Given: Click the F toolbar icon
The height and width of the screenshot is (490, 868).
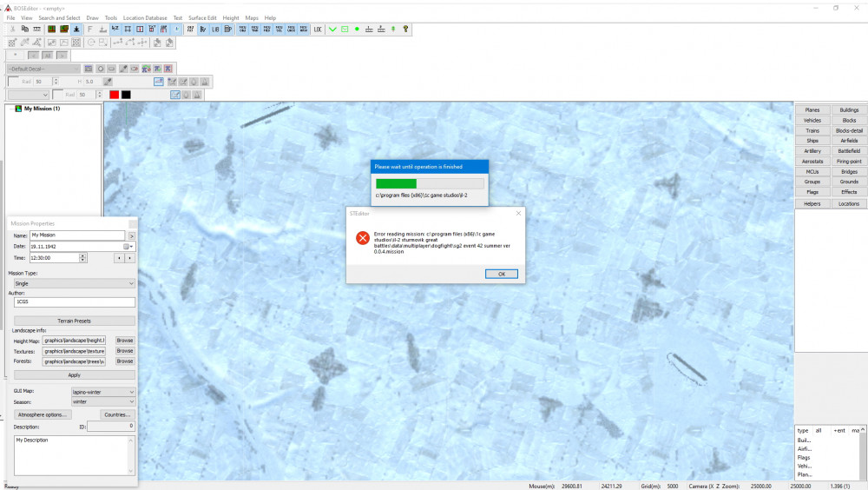Looking at the screenshot, I should (90, 30).
